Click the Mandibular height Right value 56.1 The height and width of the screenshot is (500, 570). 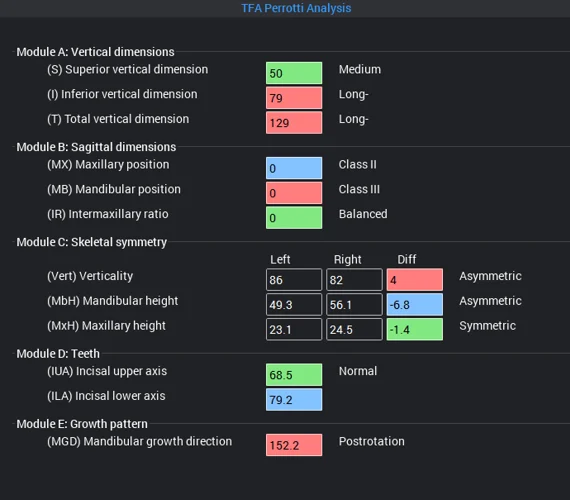click(354, 304)
